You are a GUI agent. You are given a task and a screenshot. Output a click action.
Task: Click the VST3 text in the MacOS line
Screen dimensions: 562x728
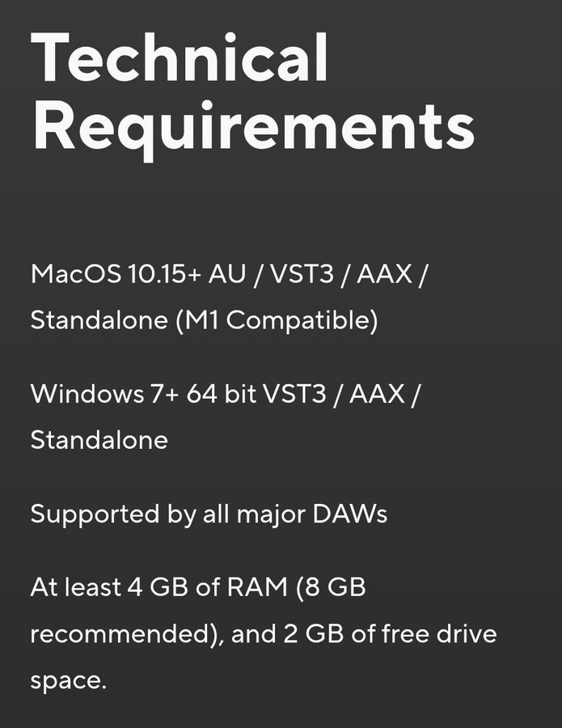coord(302,273)
